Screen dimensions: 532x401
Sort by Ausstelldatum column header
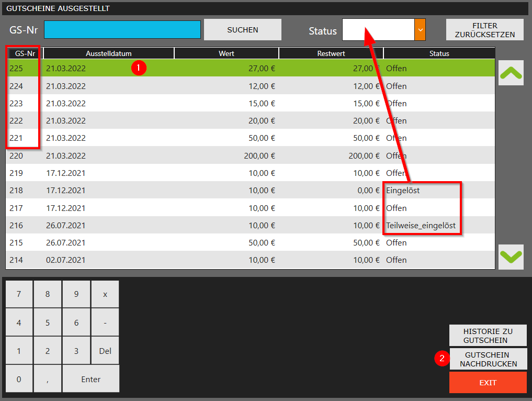pos(109,53)
